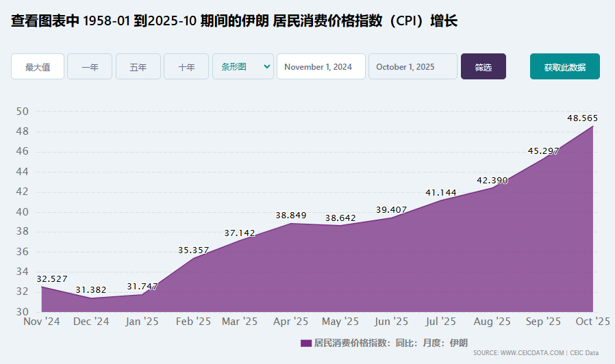Click the 45.297 September data label
Viewport: 615px width, 364px height.
click(x=543, y=151)
